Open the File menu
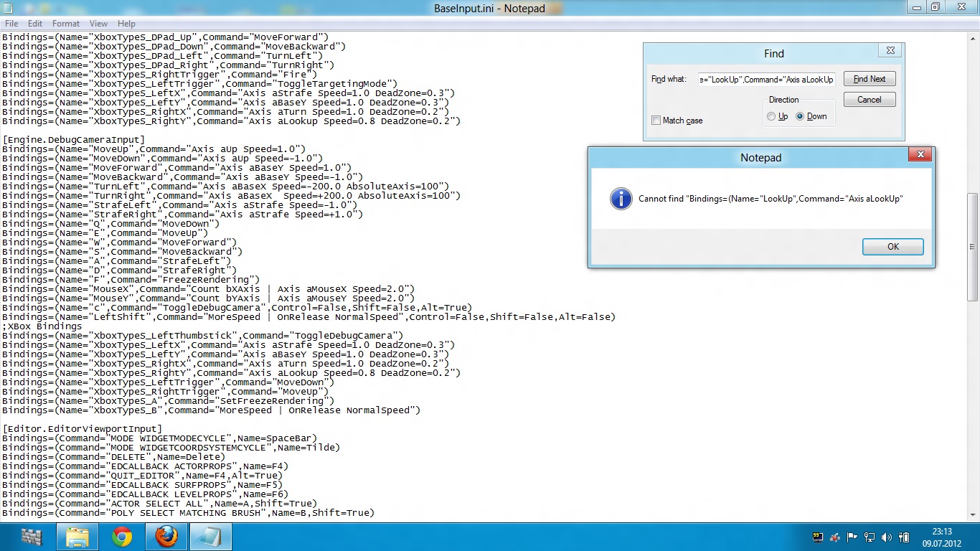This screenshot has height=551, width=980. [11, 24]
